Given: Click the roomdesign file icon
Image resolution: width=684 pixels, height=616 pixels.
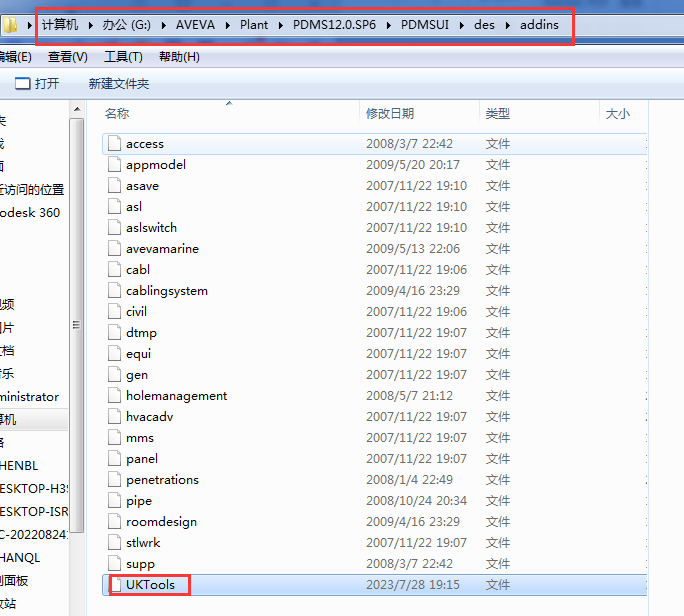Looking at the screenshot, I should coord(114,522).
